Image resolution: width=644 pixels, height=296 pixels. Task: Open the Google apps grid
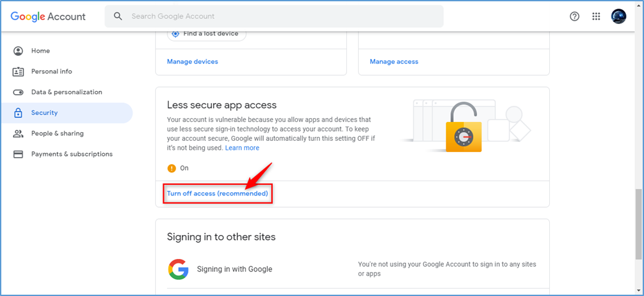click(x=596, y=16)
